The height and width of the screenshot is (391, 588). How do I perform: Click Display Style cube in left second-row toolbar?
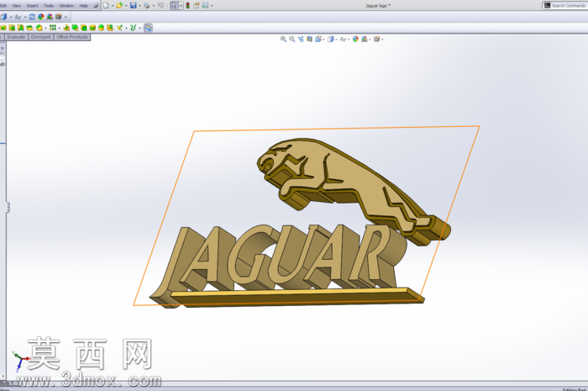click(3, 17)
